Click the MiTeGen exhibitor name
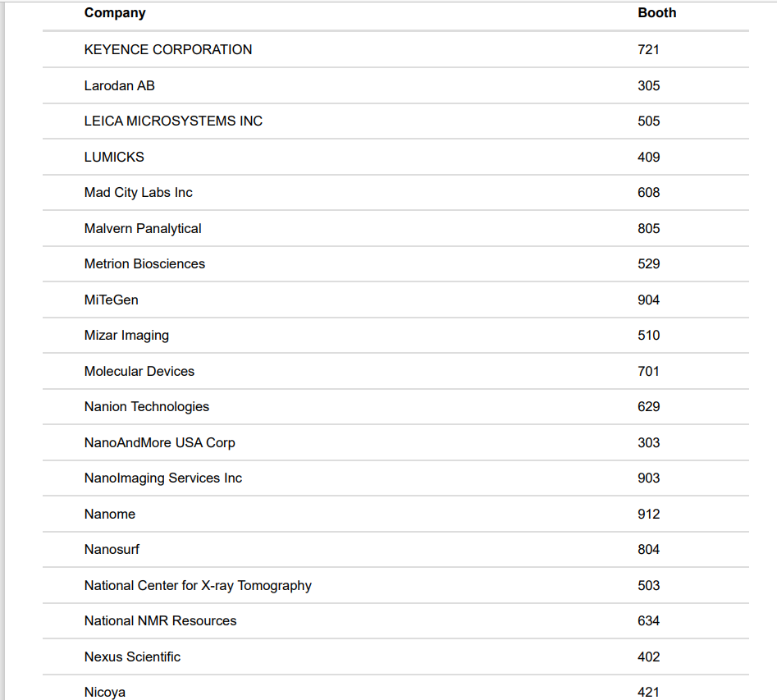 tap(112, 300)
